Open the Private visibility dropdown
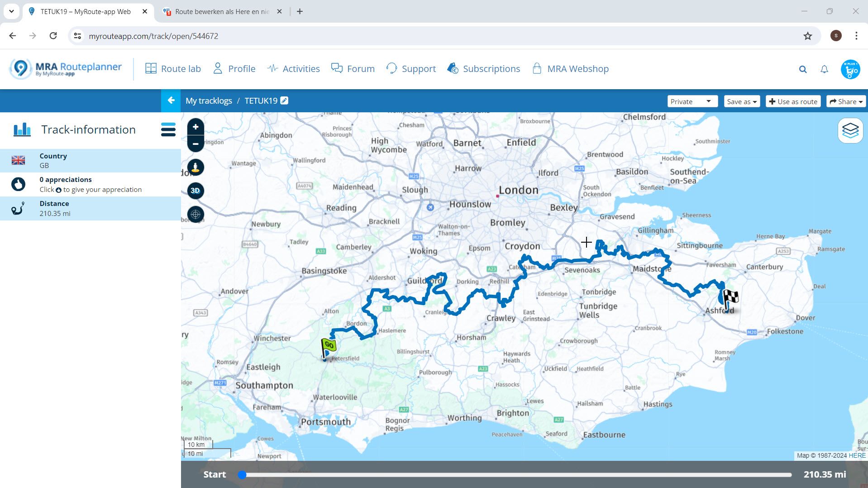Screen dimensions: 868x488 [692, 101]
